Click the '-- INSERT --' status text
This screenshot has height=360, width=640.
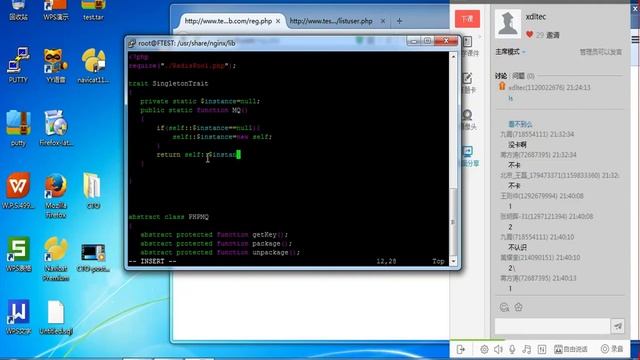point(152,261)
